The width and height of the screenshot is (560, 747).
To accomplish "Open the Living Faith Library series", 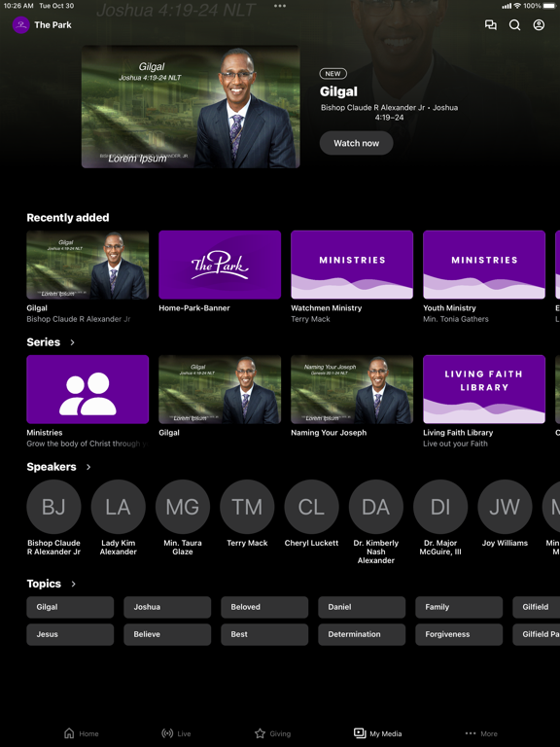I will (484, 389).
